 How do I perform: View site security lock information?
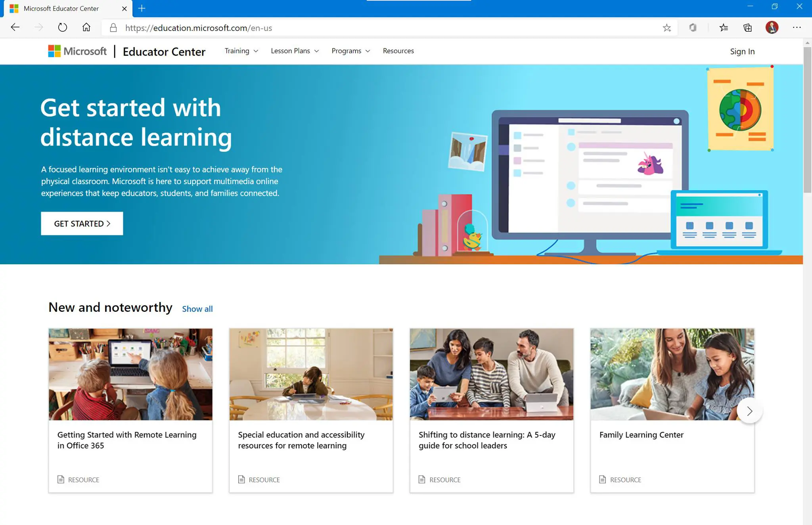tap(113, 28)
